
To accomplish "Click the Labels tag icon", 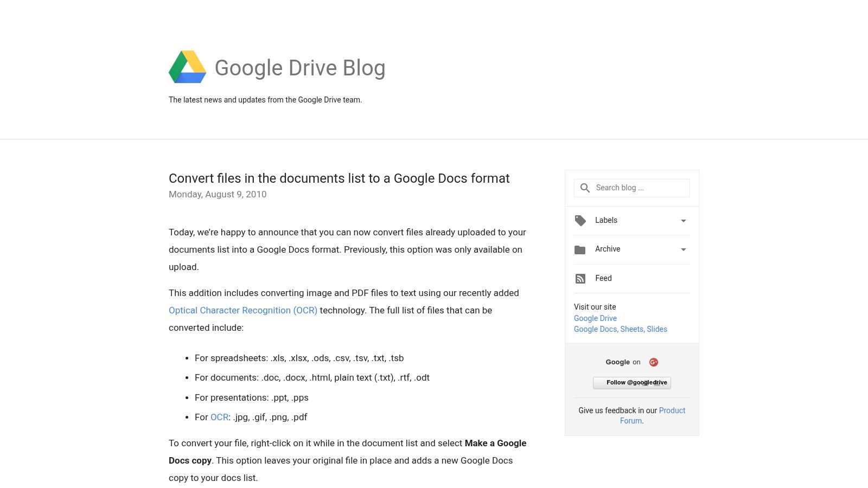I will 580,220.
